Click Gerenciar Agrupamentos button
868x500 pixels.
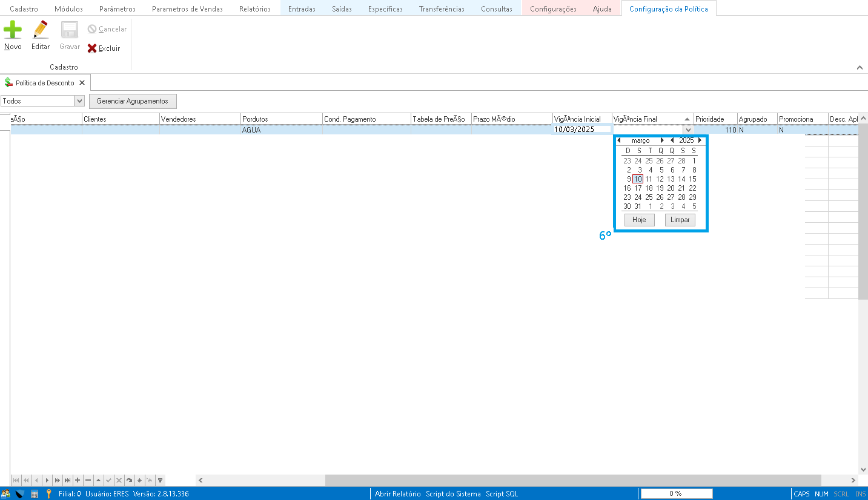point(133,101)
